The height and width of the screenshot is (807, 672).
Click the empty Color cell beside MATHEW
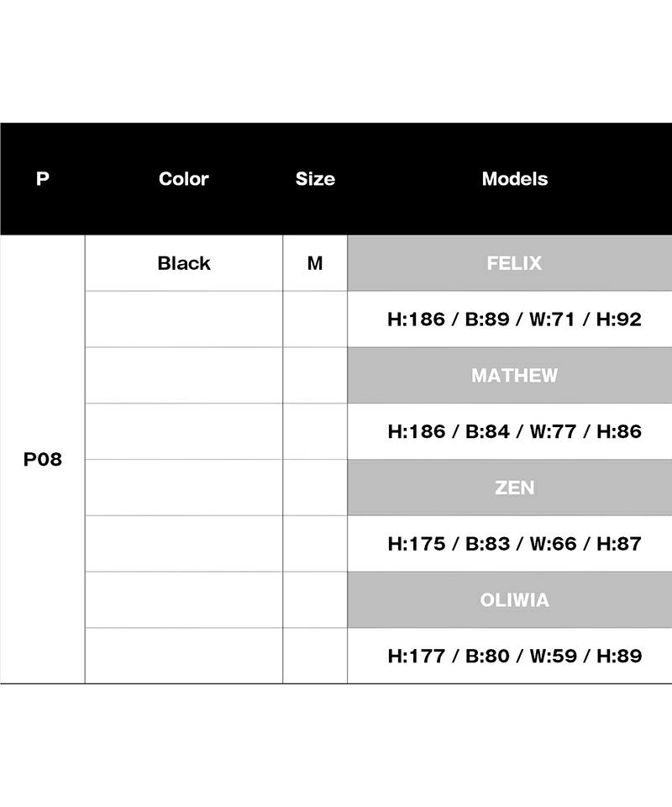pyautogui.click(x=183, y=375)
